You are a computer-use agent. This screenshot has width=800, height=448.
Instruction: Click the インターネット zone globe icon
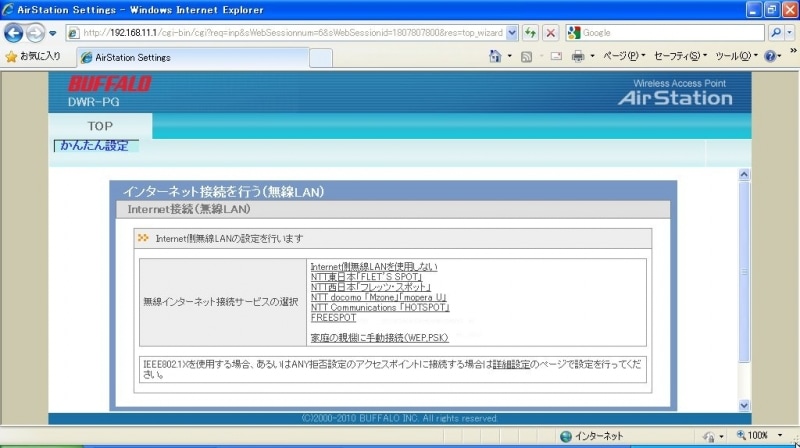[x=565, y=436]
